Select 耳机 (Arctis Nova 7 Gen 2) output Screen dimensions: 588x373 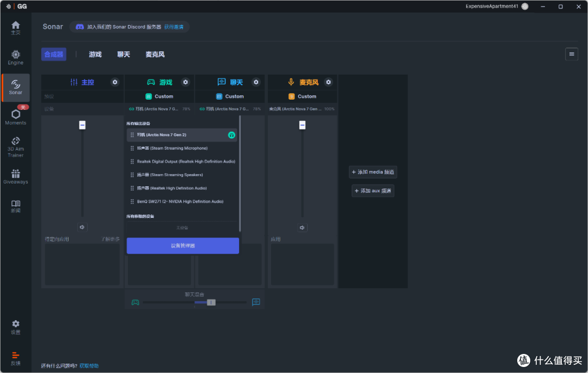[182, 135]
